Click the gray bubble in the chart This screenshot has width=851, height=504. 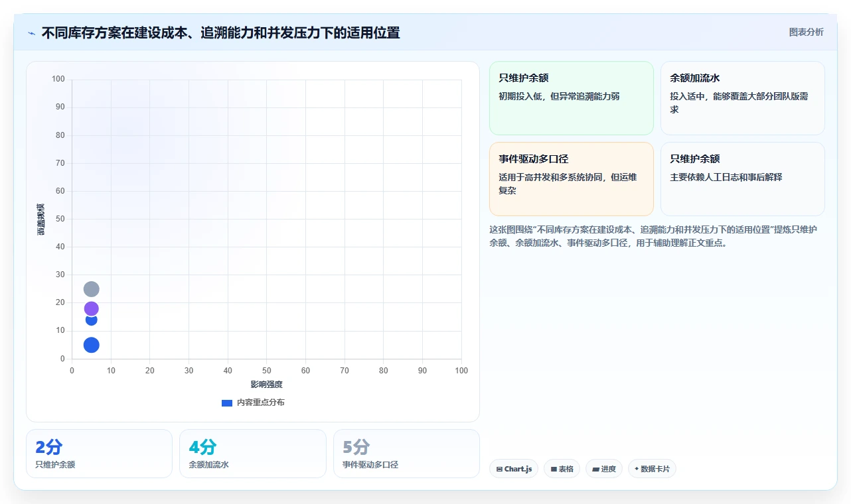pyautogui.click(x=92, y=289)
